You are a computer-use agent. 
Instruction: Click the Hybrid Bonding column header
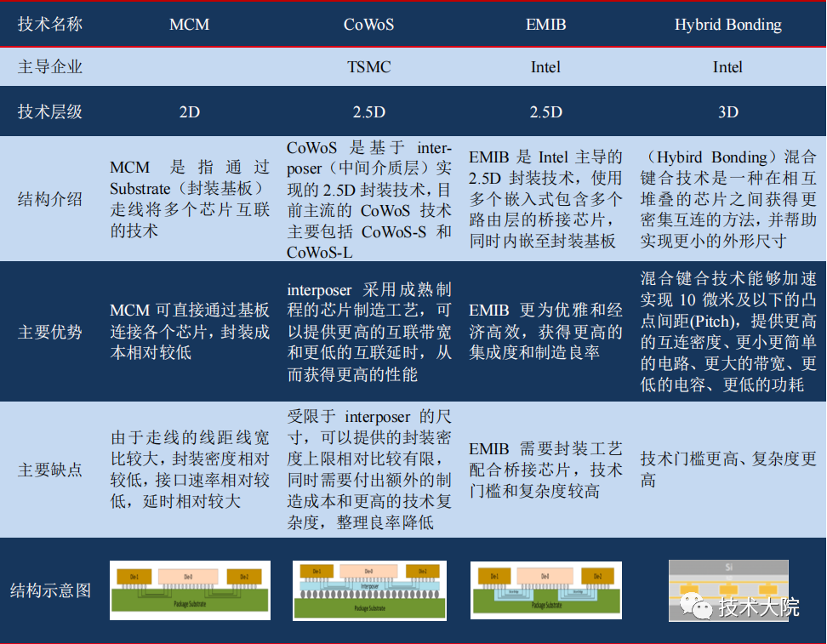pos(727,25)
